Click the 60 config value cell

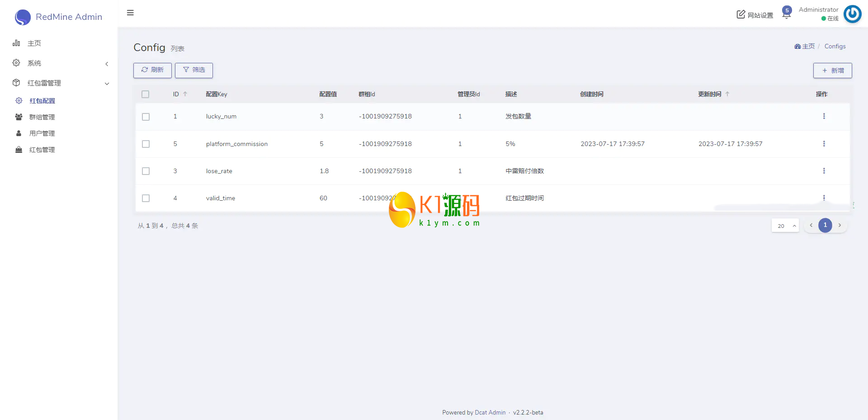tap(323, 198)
